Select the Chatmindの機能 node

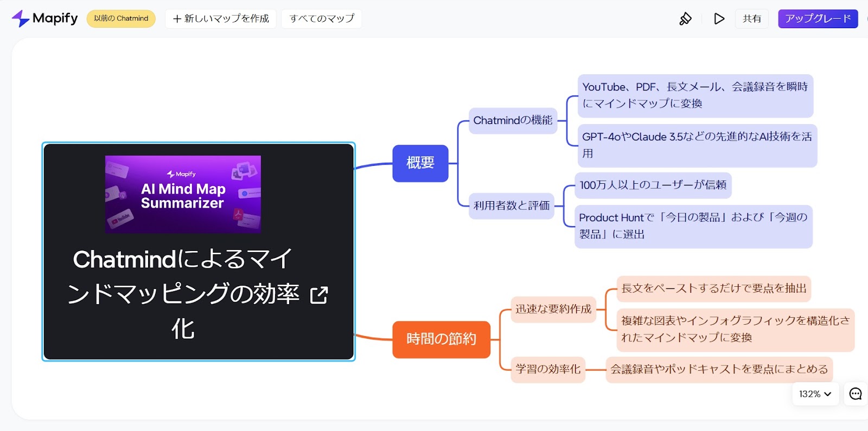coord(513,121)
